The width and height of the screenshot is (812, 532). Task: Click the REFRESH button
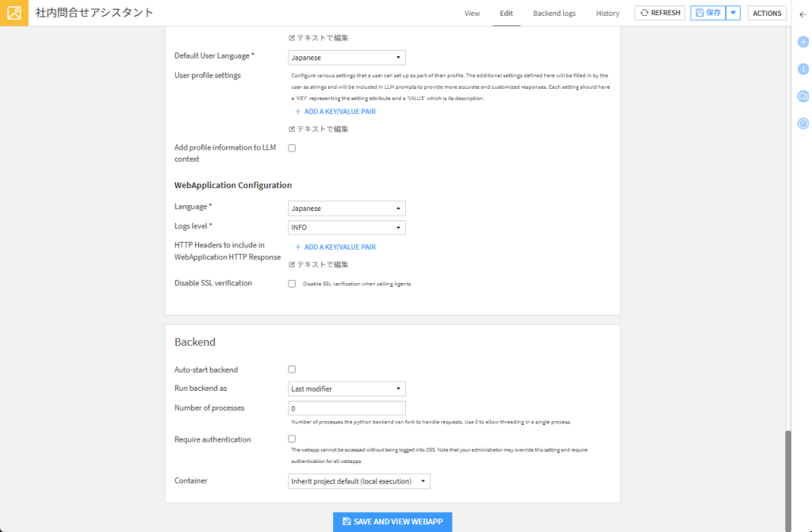[660, 13]
